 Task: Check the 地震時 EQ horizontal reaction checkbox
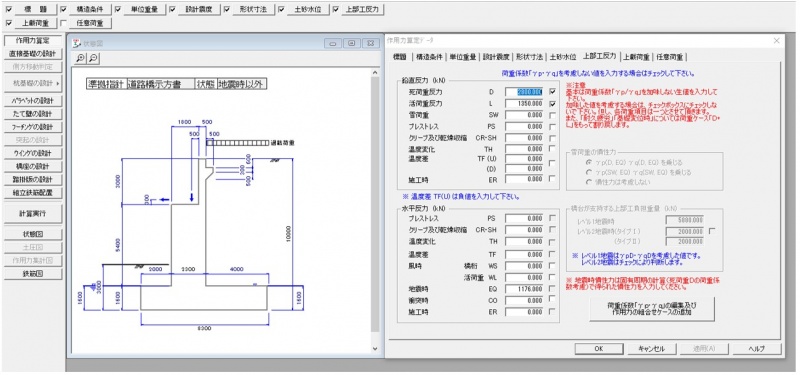tap(552, 289)
